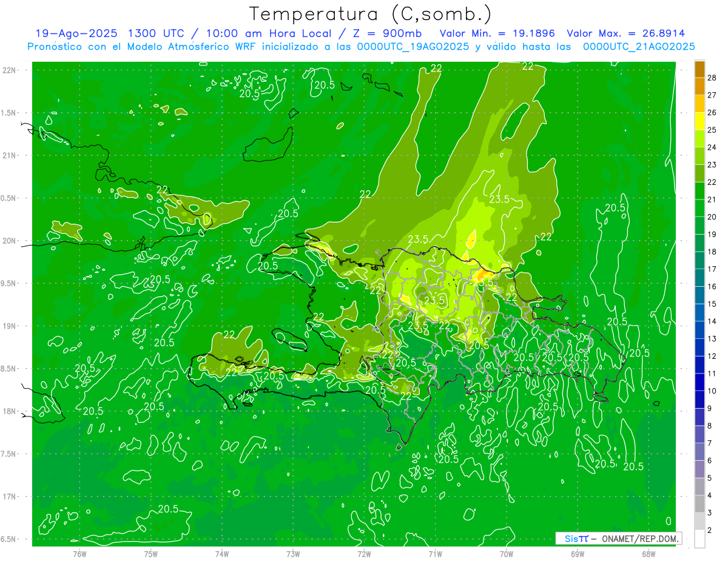Screen dimensions: 728x562
Task: Click the "72W" longitude axis label
Action: pyautogui.click(x=364, y=554)
